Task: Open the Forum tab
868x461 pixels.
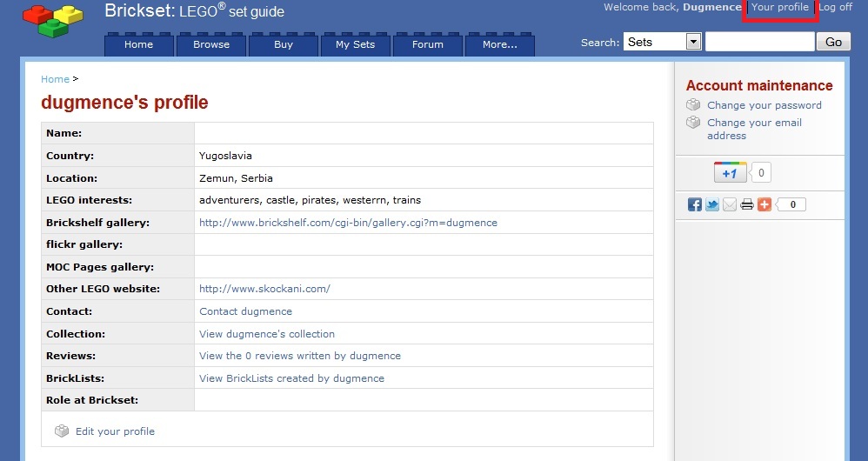Action: click(427, 45)
